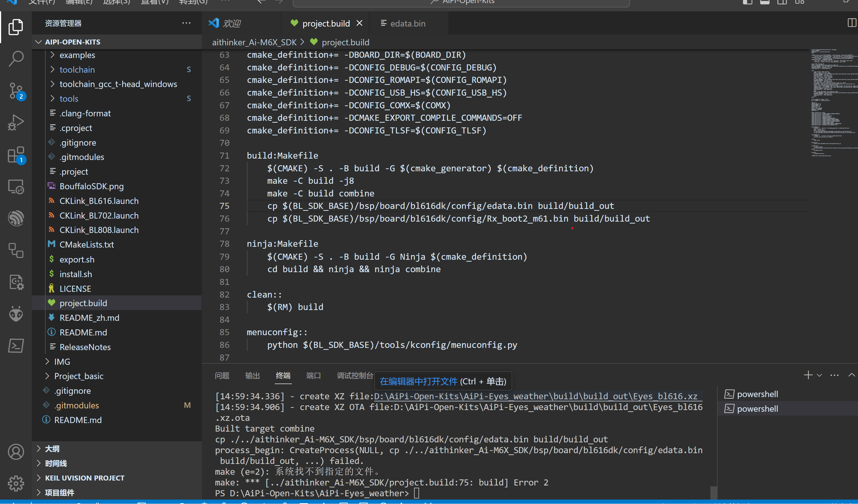
Task: Switch to the edata.bin tab
Action: coord(408,23)
